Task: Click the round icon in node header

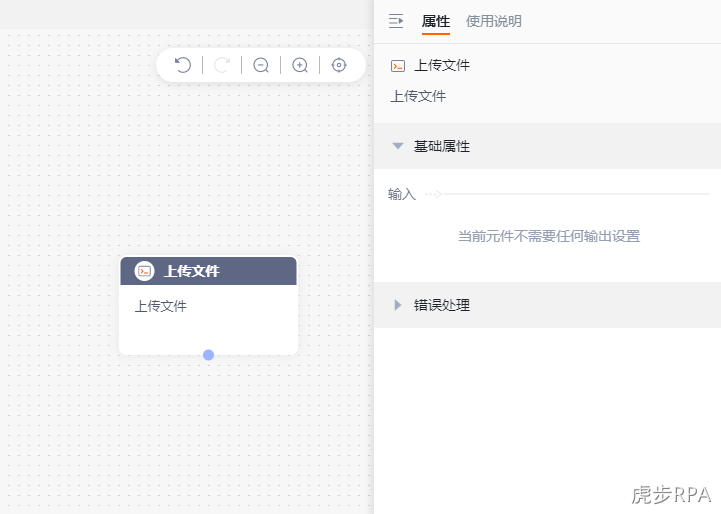Action: tap(144, 271)
